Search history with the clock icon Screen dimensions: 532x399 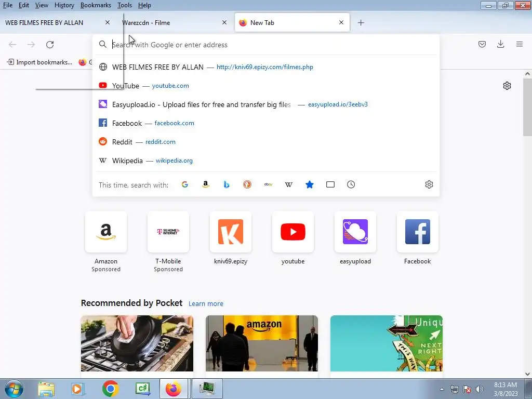tap(351, 184)
